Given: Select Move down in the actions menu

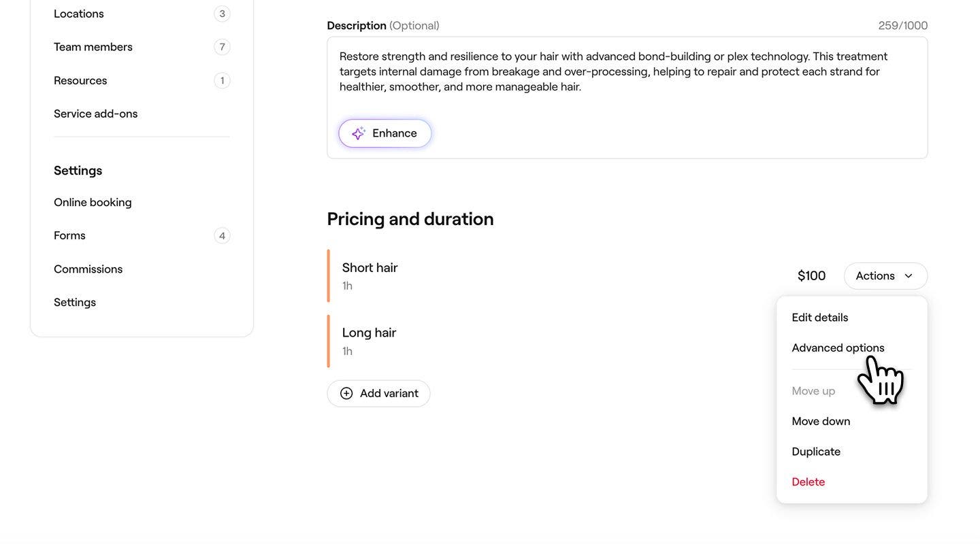Looking at the screenshot, I should click(821, 421).
